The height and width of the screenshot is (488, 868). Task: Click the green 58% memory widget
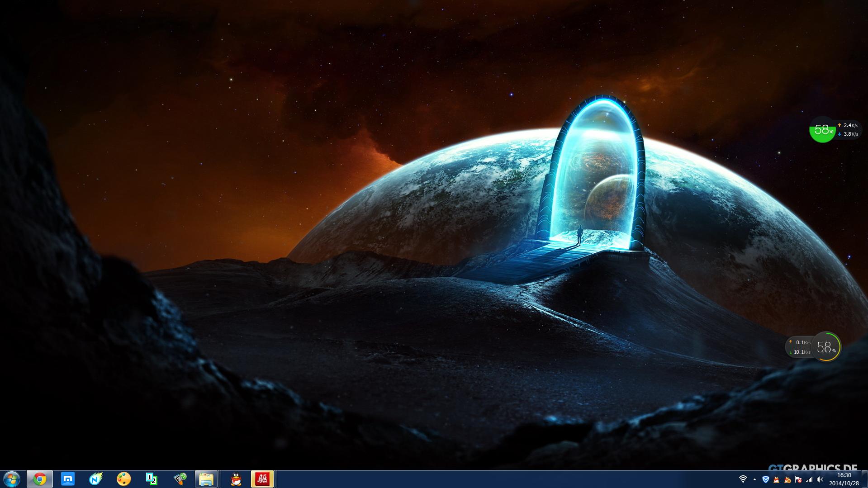pos(822,130)
